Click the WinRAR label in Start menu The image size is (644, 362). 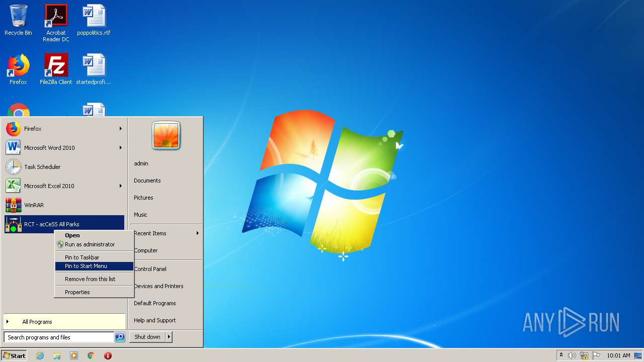34,205
